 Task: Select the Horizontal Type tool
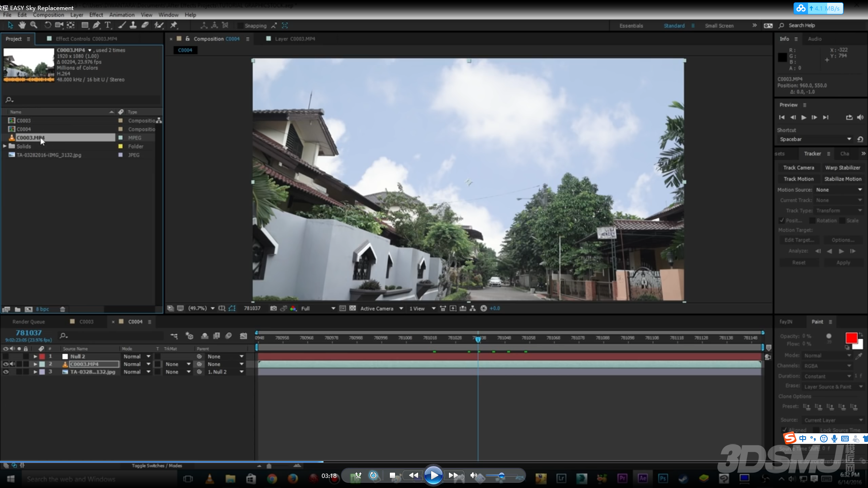coord(108,25)
